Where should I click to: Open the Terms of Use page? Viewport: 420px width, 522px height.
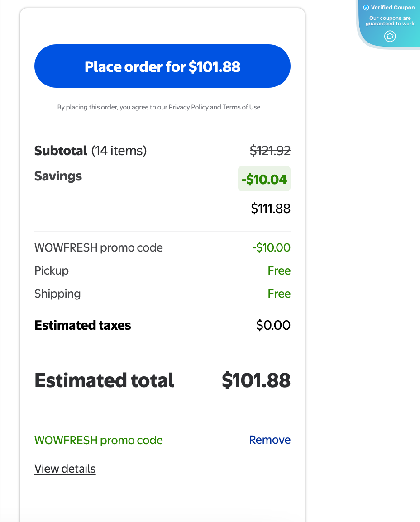coord(241,107)
